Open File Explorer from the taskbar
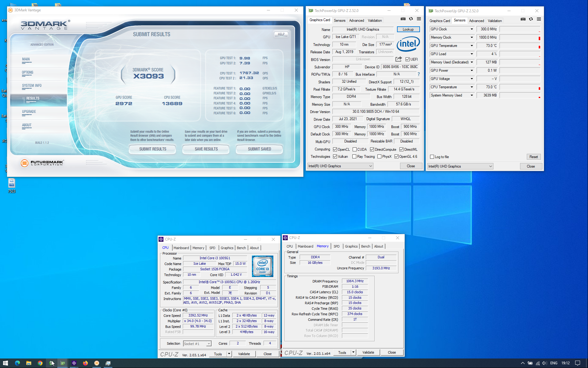 (29, 363)
